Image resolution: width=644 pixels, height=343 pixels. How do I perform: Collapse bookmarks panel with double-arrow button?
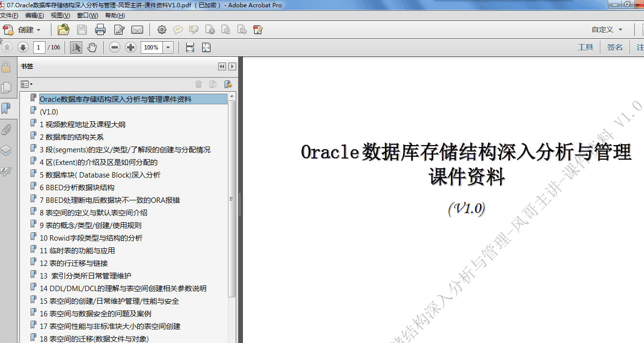tap(222, 66)
